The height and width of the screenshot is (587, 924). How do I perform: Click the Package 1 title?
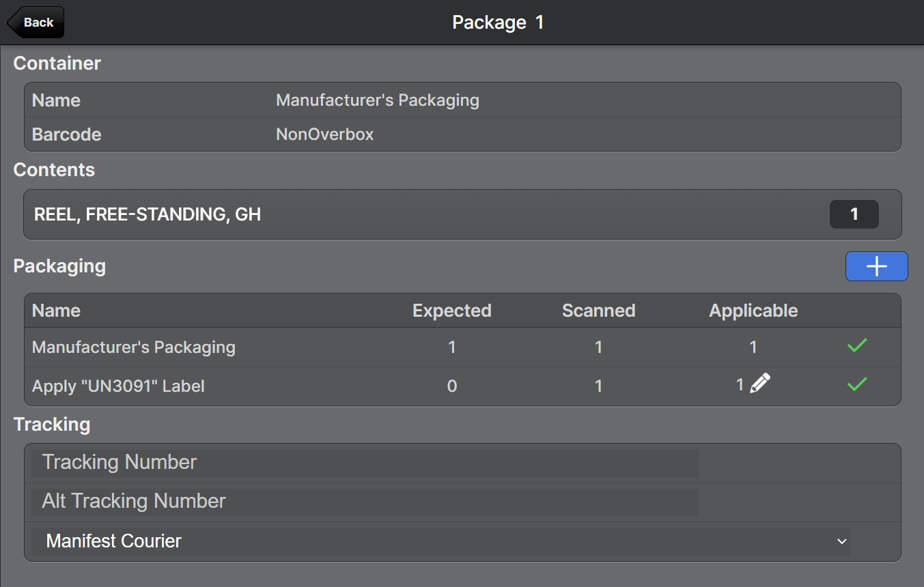(498, 23)
